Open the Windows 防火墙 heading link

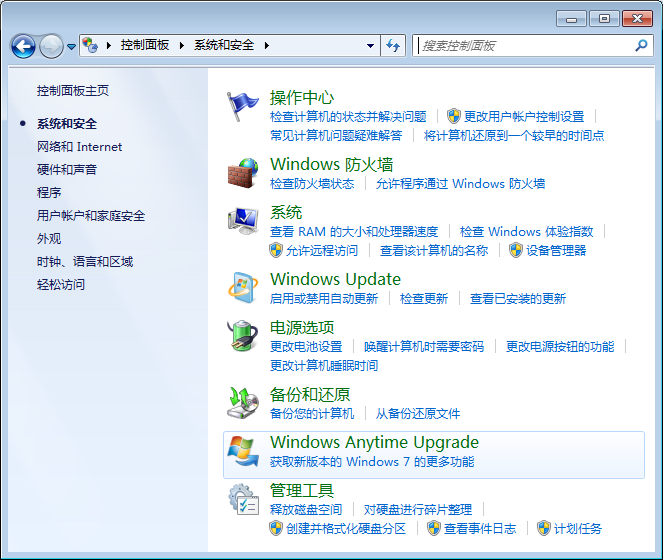332,164
